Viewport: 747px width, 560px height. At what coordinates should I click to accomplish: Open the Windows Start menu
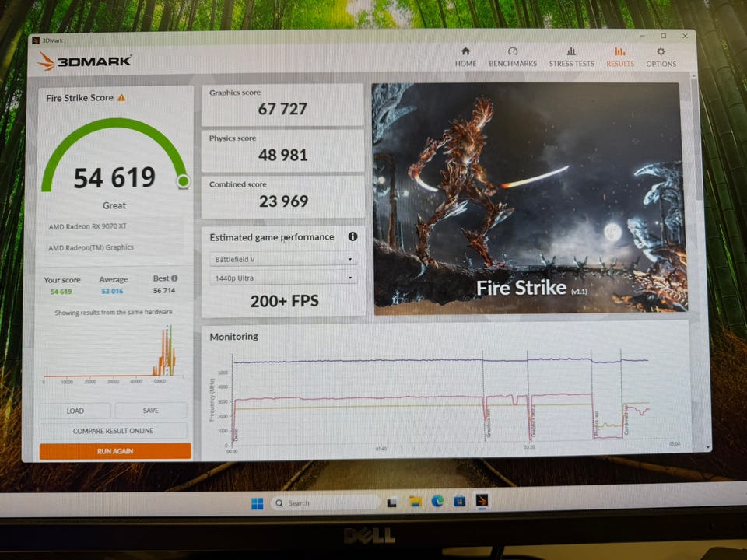tap(258, 503)
